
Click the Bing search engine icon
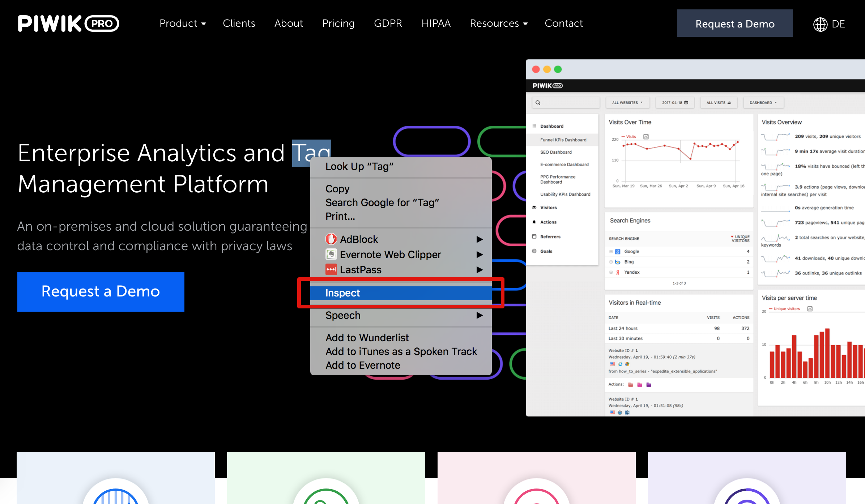tap(618, 262)
